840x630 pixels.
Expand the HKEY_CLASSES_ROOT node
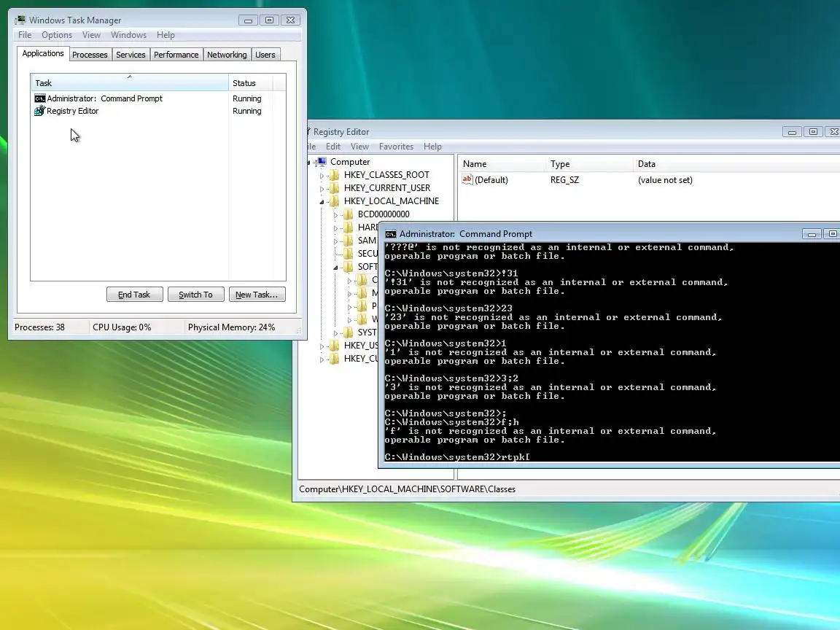(322, 175)
